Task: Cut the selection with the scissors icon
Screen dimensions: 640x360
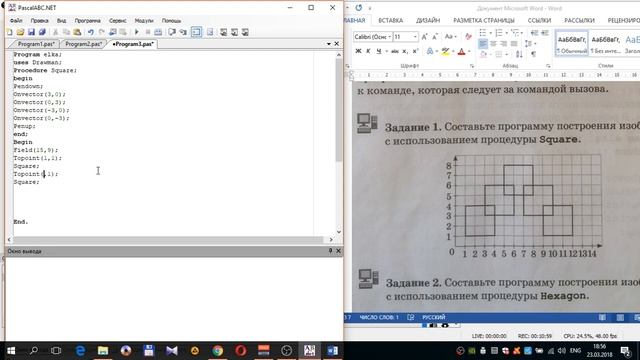Action: pos(56,32)
